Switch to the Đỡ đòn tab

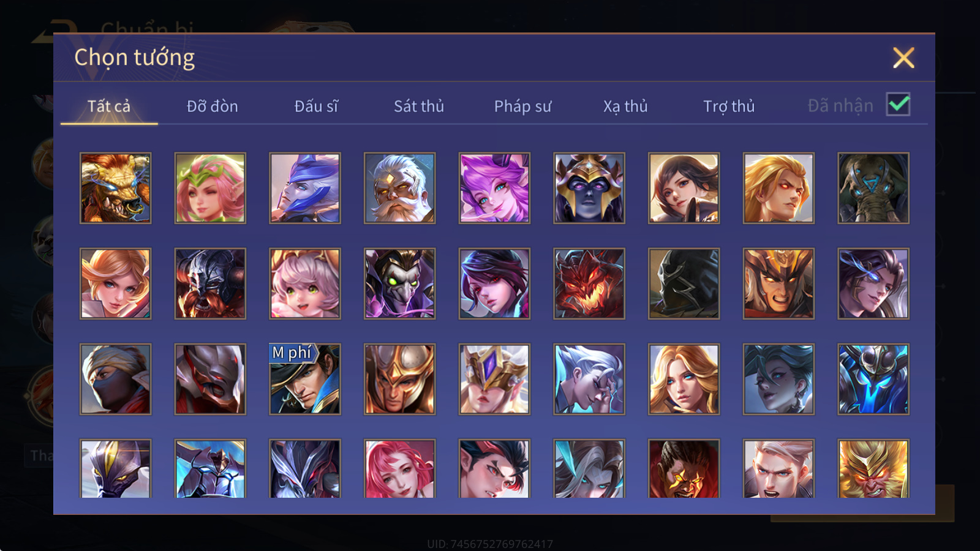[212, 107]
